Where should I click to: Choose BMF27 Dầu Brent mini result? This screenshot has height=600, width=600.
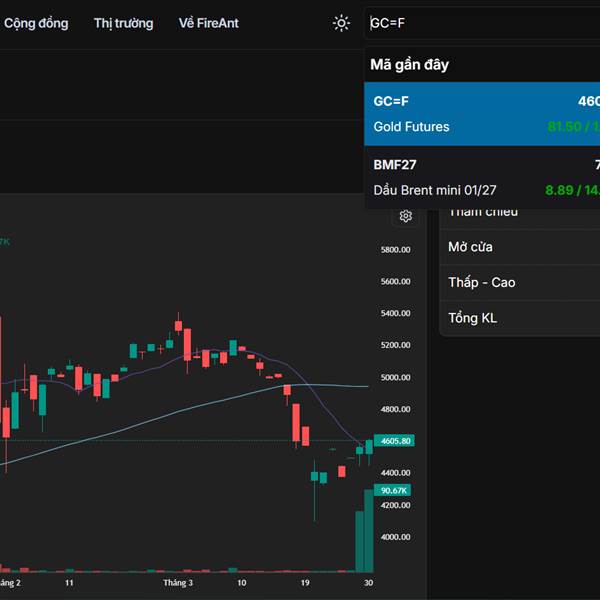(482, 177)
